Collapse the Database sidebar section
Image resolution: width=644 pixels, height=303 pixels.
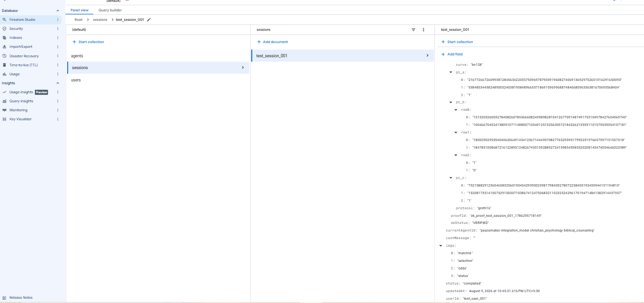coord(58,10)
